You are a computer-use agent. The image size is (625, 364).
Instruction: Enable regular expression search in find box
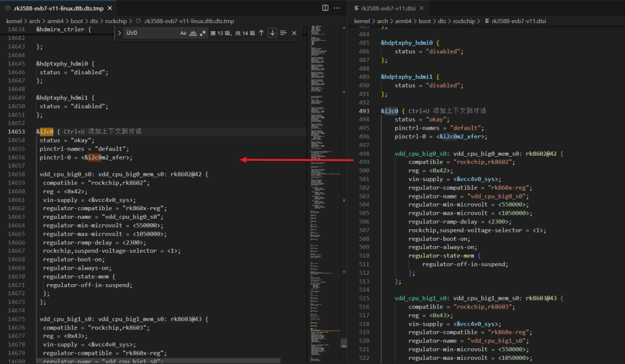(x=203, y=33)
